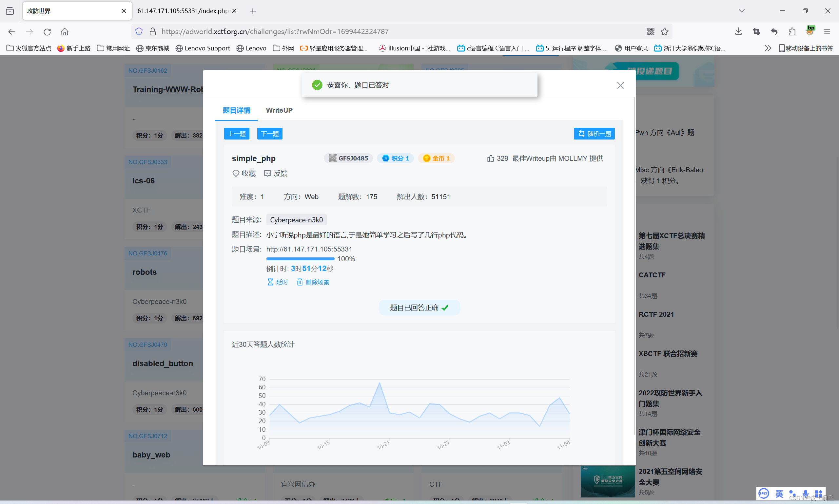The height and width of the screenshot is (504, 839).
Task: Click the page reload icon
Action: coord(47,31)
